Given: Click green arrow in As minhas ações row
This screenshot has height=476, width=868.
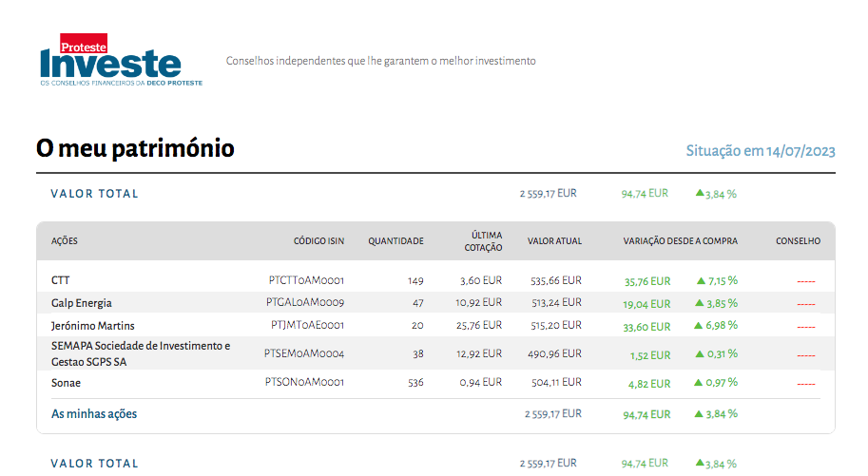Looking at the screenshot, I should (x=700, y=413).
